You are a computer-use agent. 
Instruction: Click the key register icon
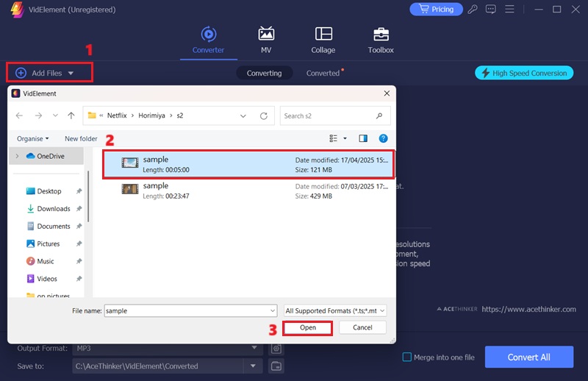click(473, 10)
